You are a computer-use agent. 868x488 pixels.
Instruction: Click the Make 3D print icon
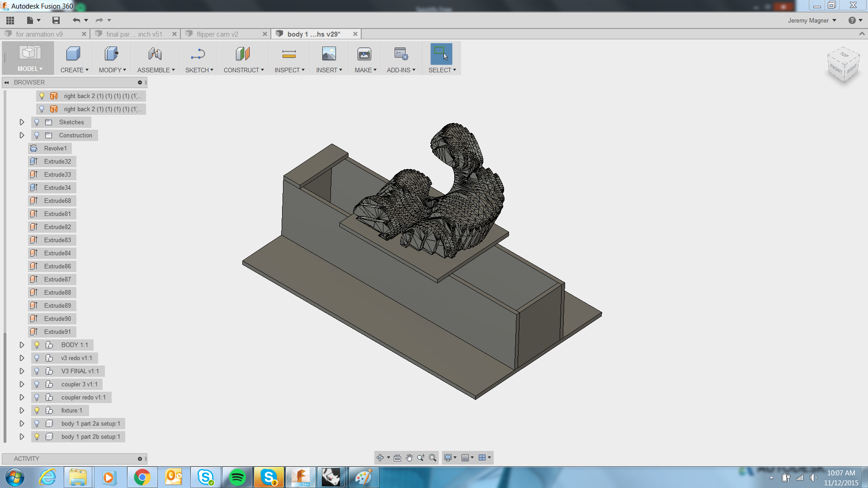[364, 54]
